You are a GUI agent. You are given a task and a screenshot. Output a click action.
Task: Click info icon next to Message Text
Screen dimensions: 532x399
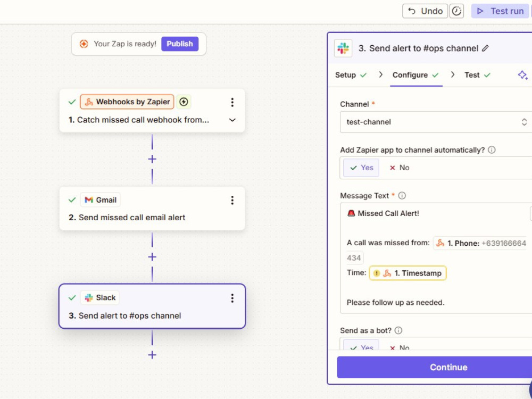click(x=402, y=196)
